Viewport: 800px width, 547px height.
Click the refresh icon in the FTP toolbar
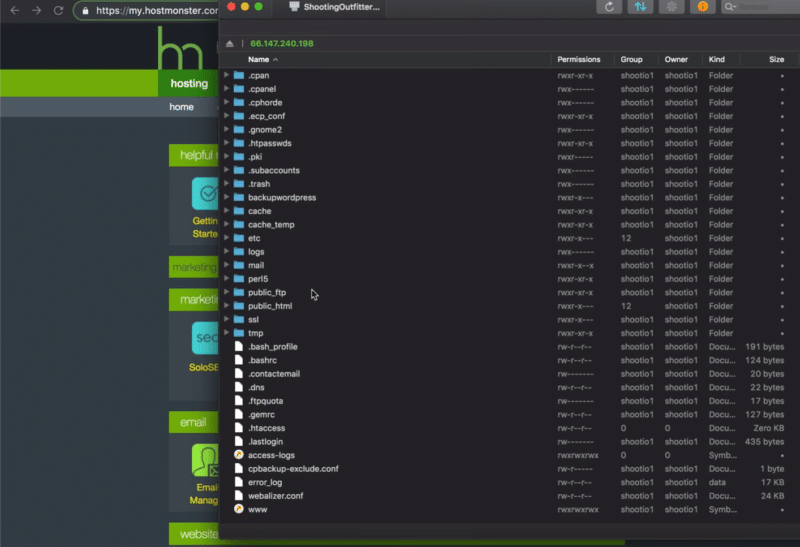click(x=609, y=7)
